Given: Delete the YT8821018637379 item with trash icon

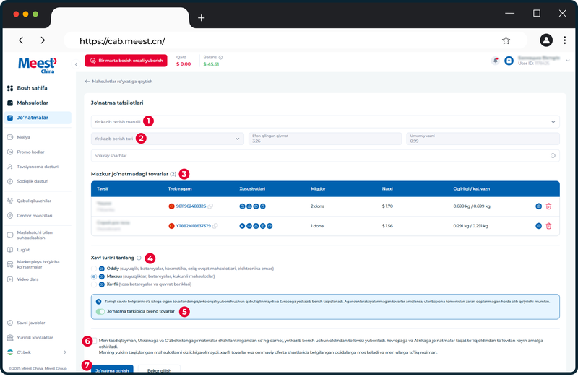Looking at the screenshot, I should 548,226.
